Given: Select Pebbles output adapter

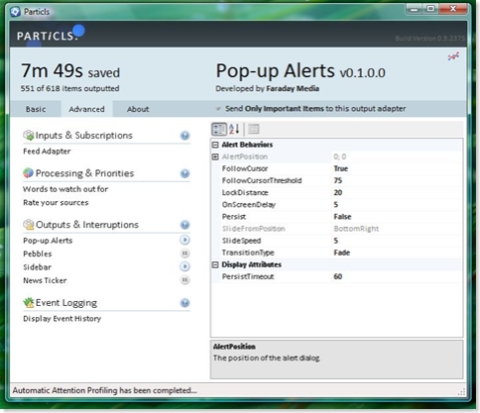Looking at the screenshot, I should (37, 254).
